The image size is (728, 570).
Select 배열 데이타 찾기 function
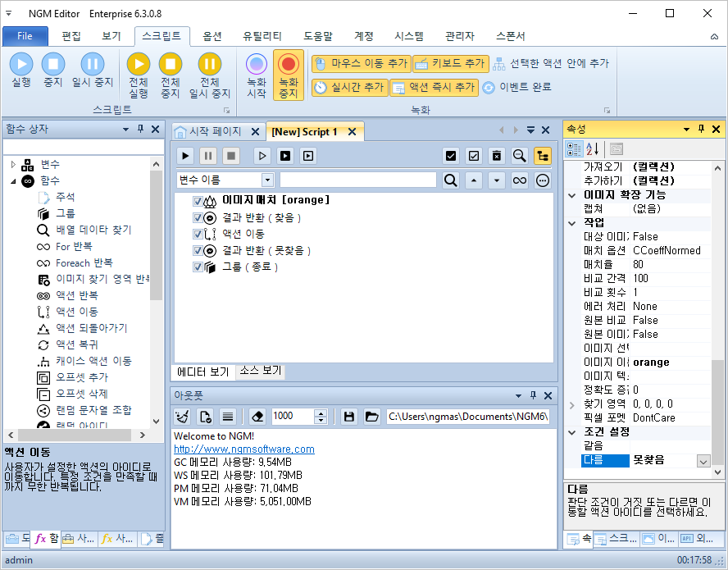click(x=93, y=230)
